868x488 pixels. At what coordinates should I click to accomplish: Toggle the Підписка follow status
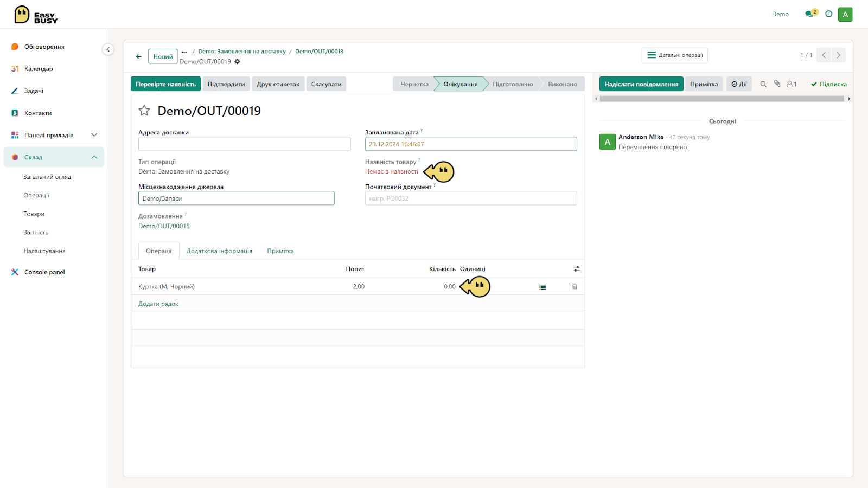(x=829, y=84)
